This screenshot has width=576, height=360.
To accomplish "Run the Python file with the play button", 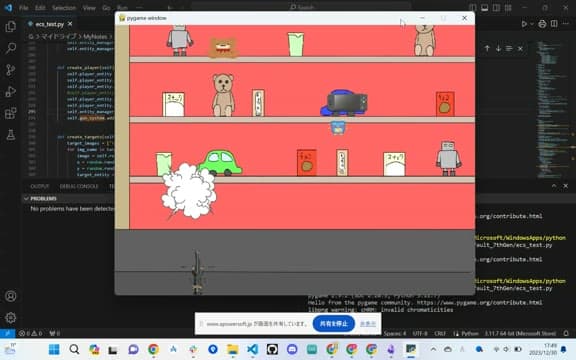I will pyautogui.click(x=524, y=24).
